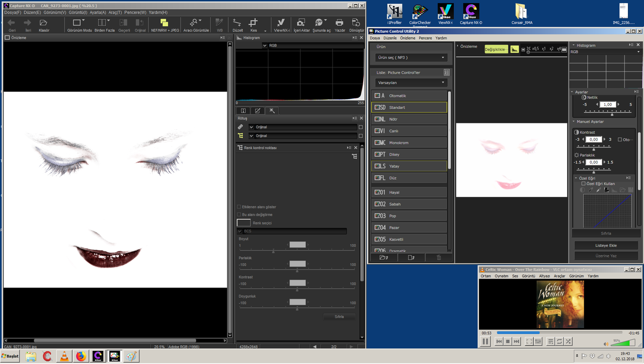Launch ViewNX-i from Capture NX-D toolbar
The width and height of the screenshot is (644, 364).
pyautogui.click(x=281, y=23)
